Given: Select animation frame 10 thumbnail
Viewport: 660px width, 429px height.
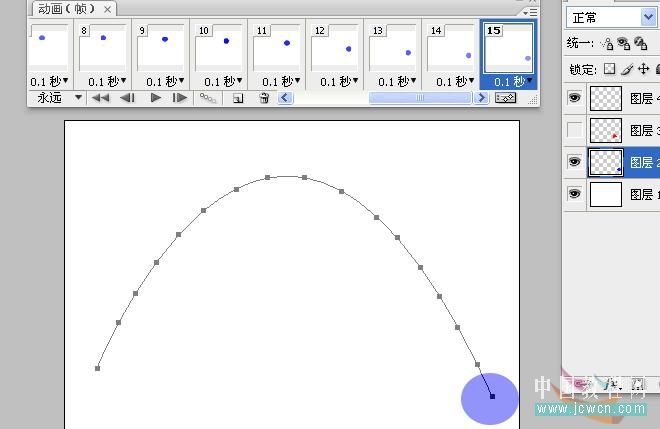Looking at the screenshot, I should 218,48.
